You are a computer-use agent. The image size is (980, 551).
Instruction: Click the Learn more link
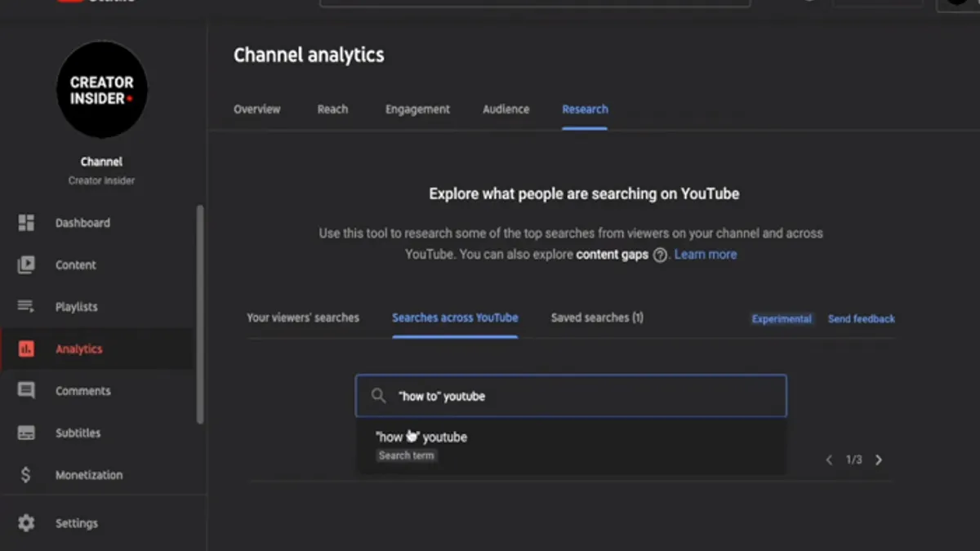coord(706,255)
